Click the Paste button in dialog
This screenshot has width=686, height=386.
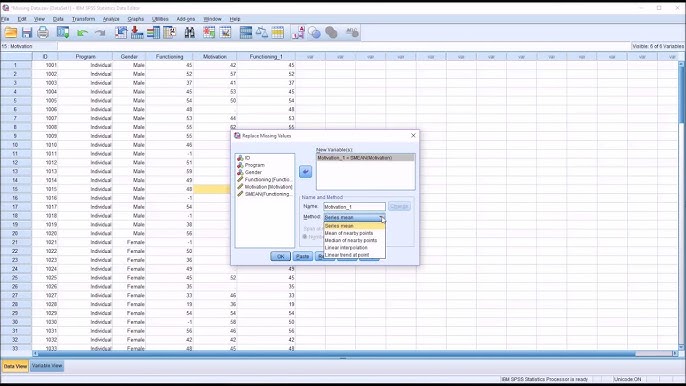coord(302,256)
